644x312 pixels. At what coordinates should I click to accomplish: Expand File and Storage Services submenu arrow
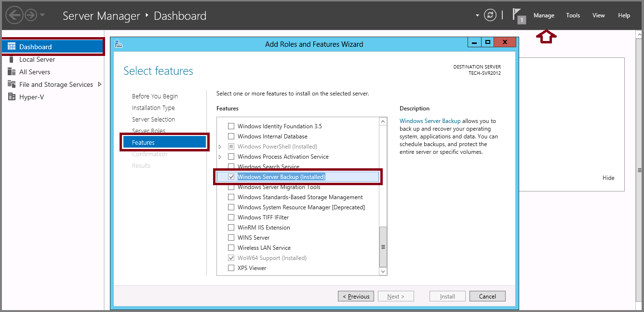[100, 84]
